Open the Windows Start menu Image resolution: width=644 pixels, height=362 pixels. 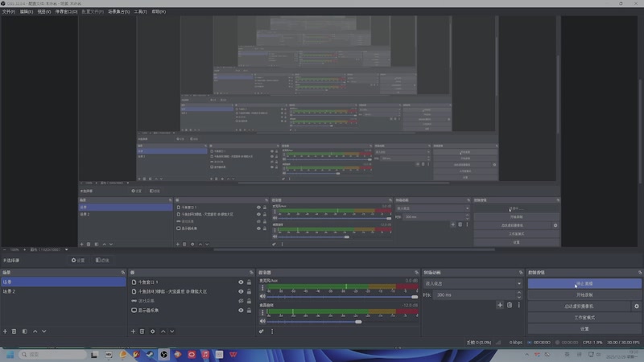(x=10, y=355)
